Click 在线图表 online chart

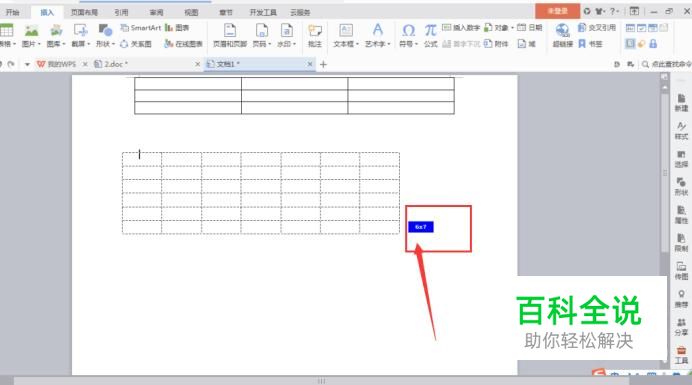(183, 44)
